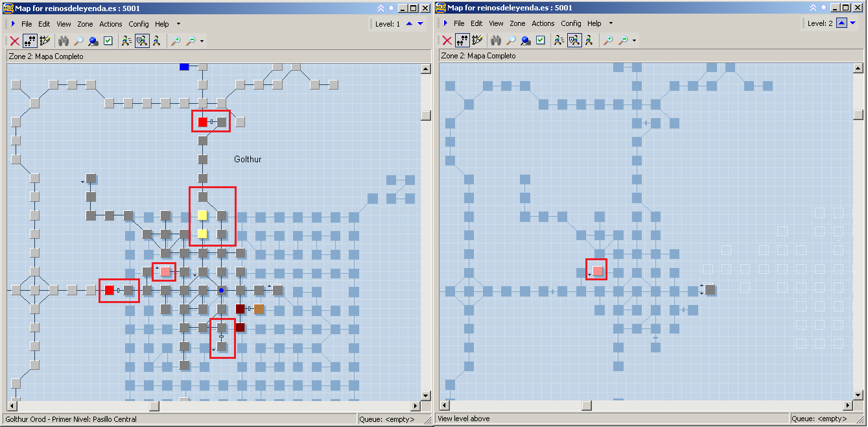
Task: Click magnifying glass search icon in right window
Action: tap(511, 41)
